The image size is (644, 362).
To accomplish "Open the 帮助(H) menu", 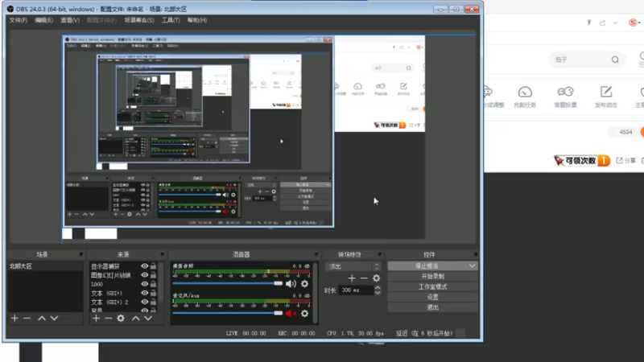I will coord(197,20).
